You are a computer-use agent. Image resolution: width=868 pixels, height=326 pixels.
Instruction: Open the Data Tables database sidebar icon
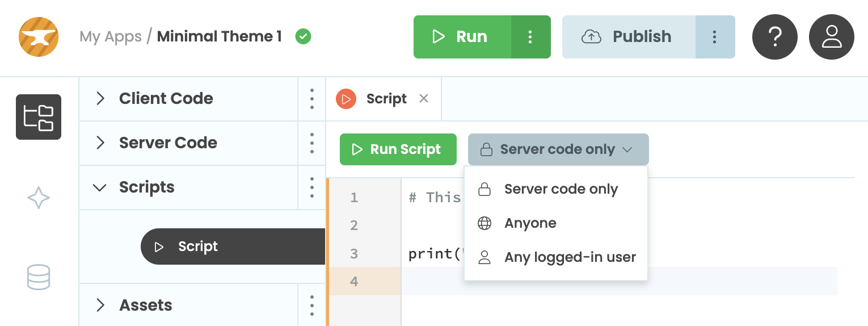tap(39, 278)
